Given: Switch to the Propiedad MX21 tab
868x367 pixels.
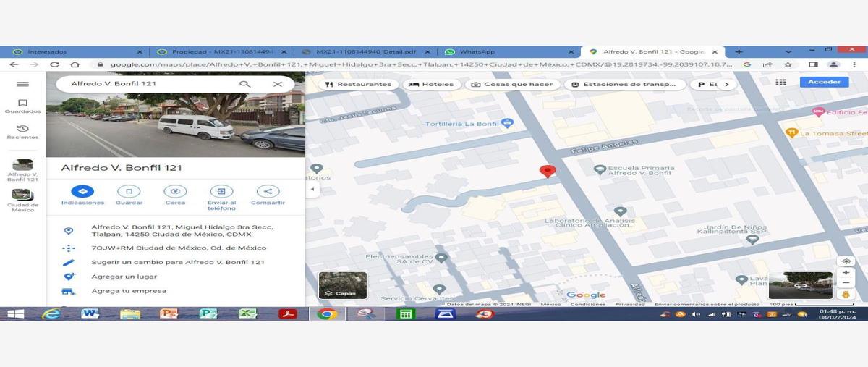Looking at the screenshot, I should pyautogui.click(x=222, y=51).
